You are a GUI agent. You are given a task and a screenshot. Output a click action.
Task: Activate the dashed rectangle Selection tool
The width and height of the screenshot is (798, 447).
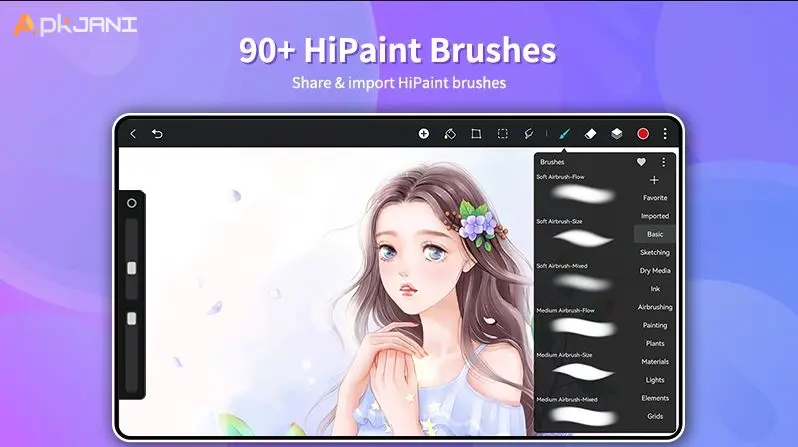pos(502,134)
